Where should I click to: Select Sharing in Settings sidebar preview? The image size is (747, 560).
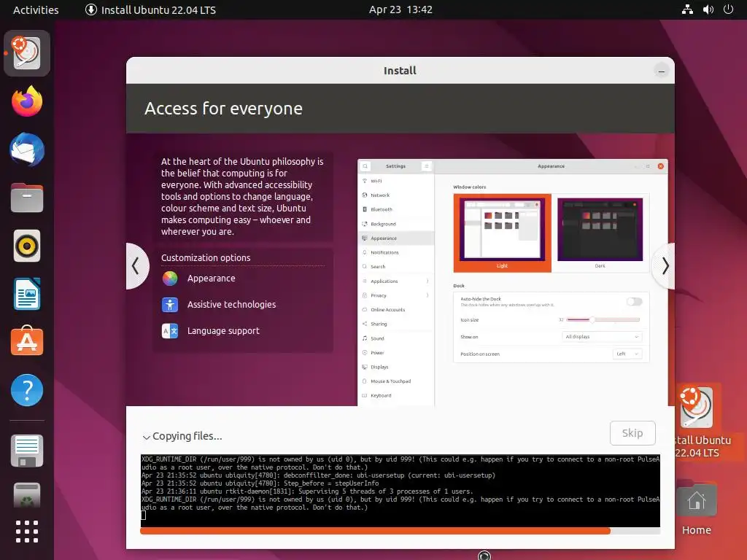pyautogui.click(x=396, y=324)
